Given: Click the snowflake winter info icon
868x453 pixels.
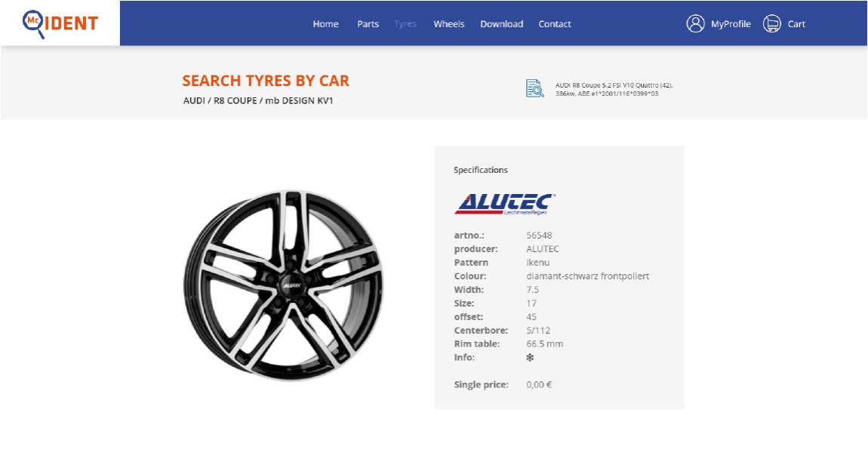Looking at the screenshot, I should click(x=530, y=358).
